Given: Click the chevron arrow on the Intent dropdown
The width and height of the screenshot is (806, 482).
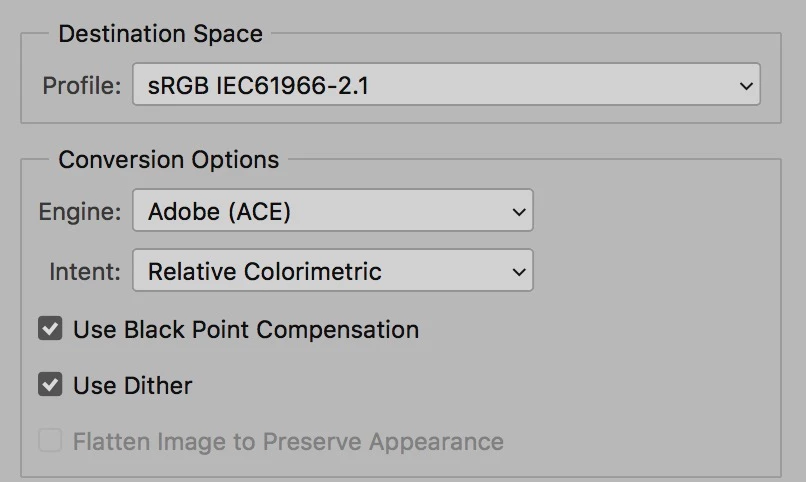Looking at the screenshot, I should click(x=518, y=272).
